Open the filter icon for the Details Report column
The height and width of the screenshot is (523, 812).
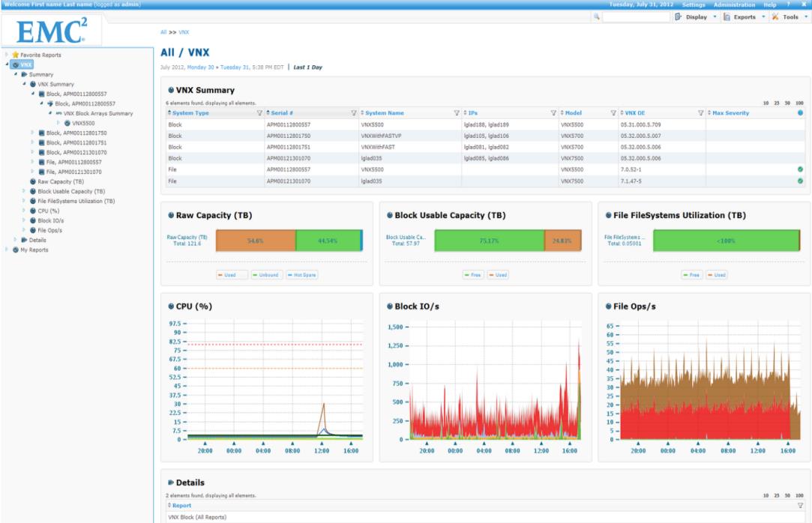(800, 506)
